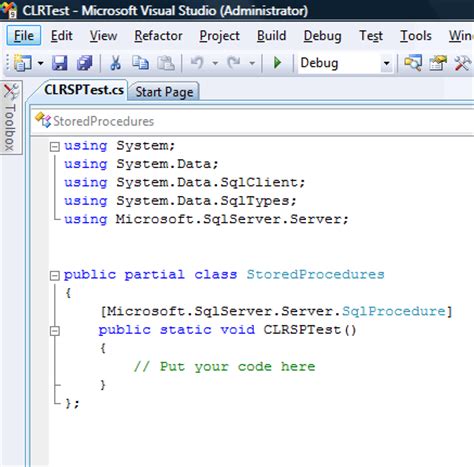Select the CLRSPTest.cs tab
The height and width of the screenshot is (467, 474).
pyautogui.click(x=84, y=90)
